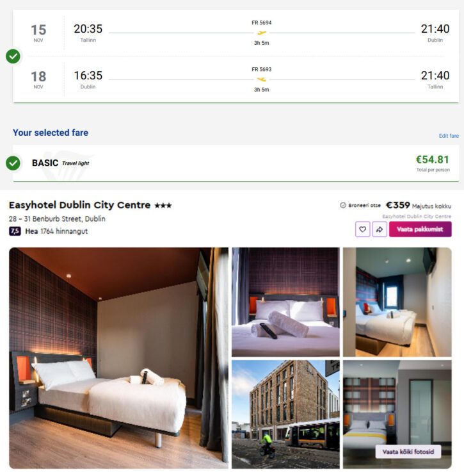464x476 pixels.
Task: Click the share arrow icon
Action: point(380,229)
